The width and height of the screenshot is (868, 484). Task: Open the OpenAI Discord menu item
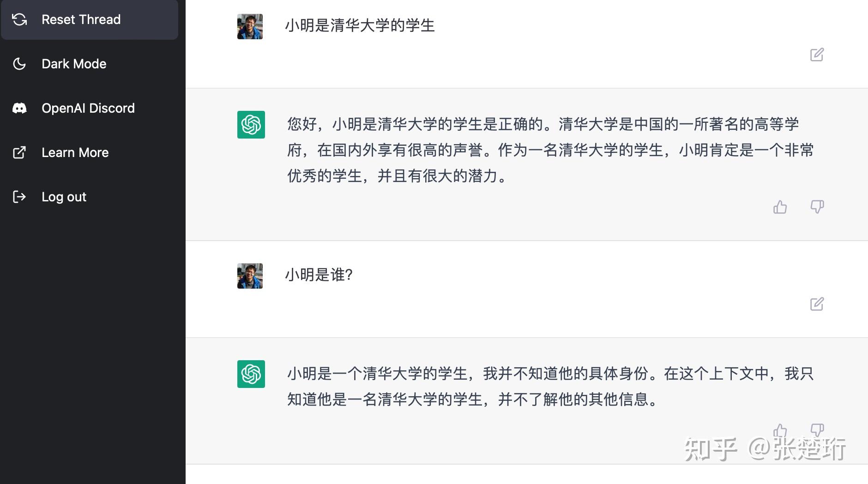click(x=88, y=108)
